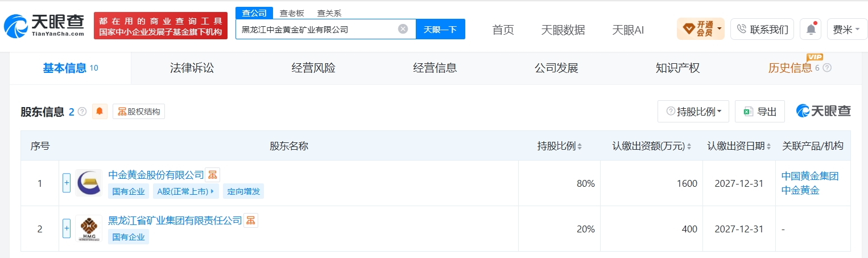Select the 400 subscribed capital cell
Image resolution: width=868 pixels, height=258 pixels.
coord(651,229)
